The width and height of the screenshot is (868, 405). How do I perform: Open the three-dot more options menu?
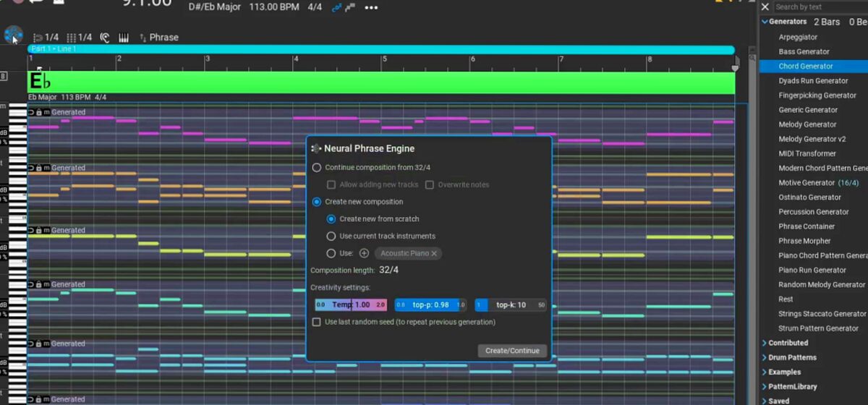(371, 8)
